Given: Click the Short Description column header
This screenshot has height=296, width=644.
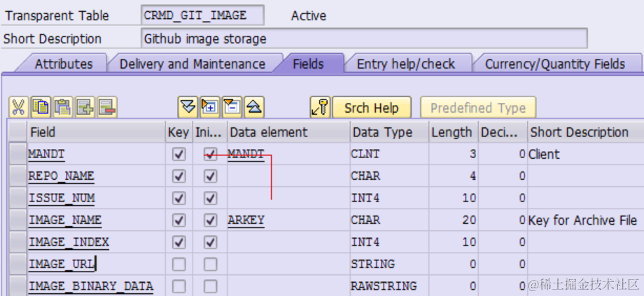Looking at the screenshot, I should tap(586, 132).
